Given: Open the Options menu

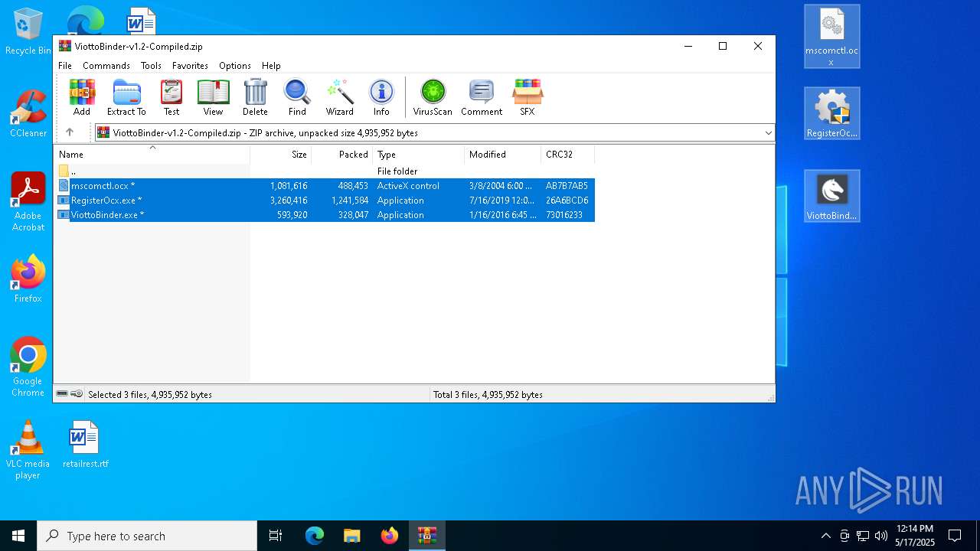Looking at the screenshot, I should (x=235, y=66).
